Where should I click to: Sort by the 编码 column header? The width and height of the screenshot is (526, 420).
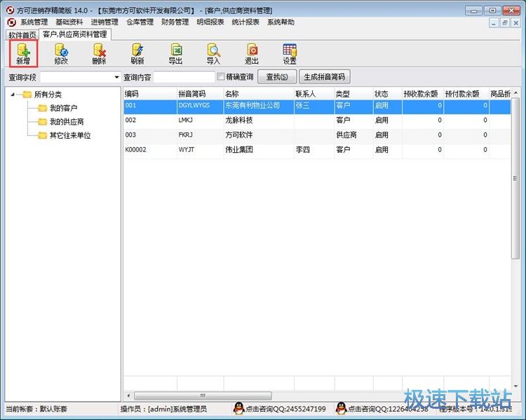[150, 94]
